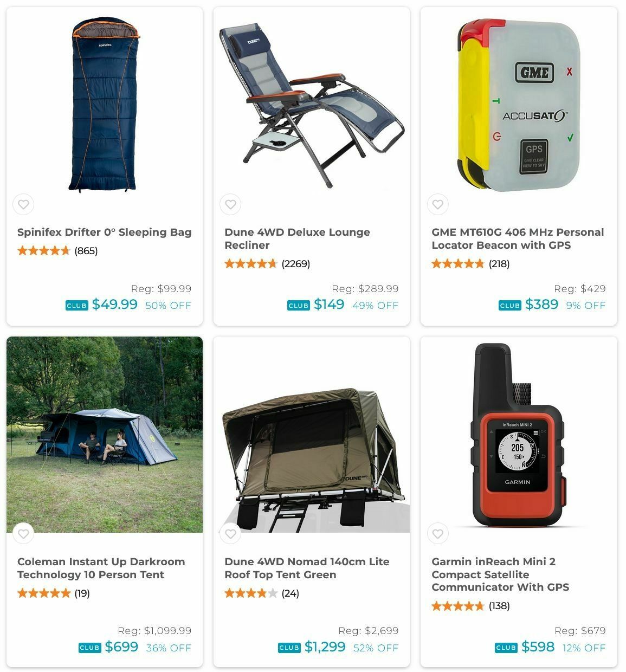Open Dune 4WD Deluxe Lounge Recliner link
Viewport: 626px width, 672px height.
(x=297, y=238)
